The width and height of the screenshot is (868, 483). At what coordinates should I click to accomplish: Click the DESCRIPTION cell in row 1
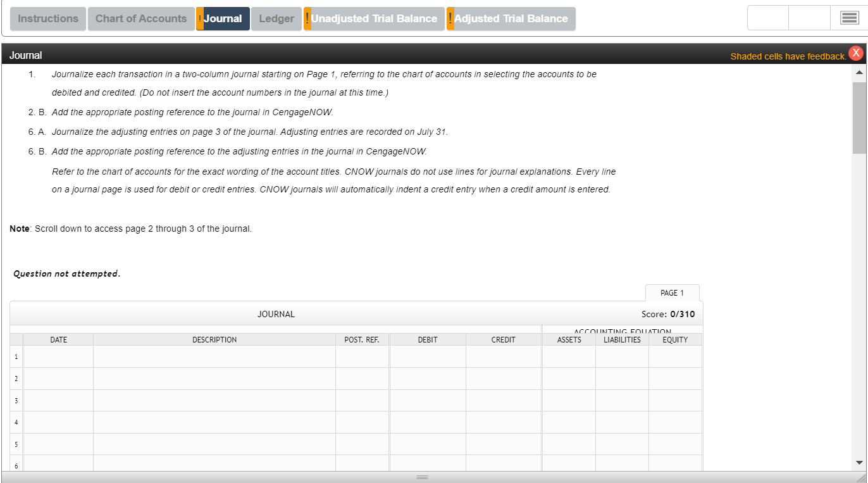214,356
